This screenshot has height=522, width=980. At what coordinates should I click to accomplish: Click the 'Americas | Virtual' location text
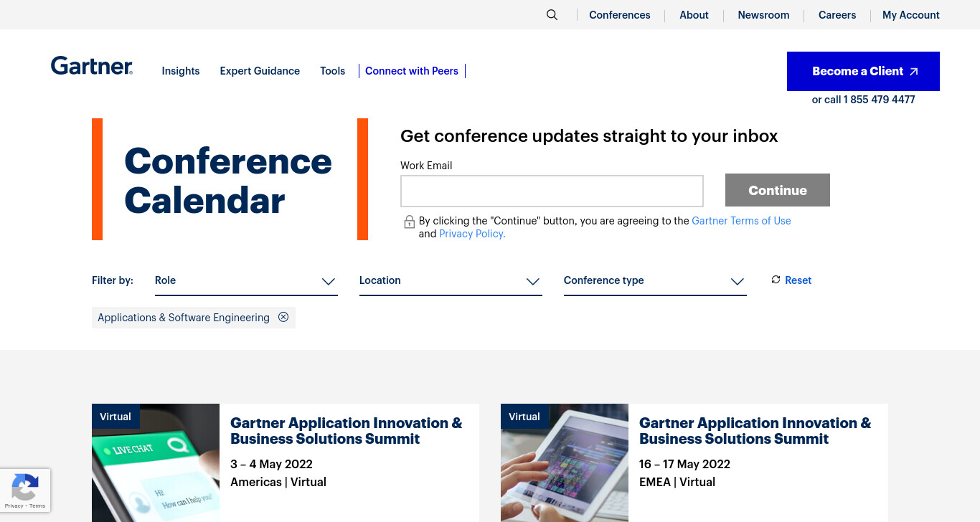[x=278, y=482]
